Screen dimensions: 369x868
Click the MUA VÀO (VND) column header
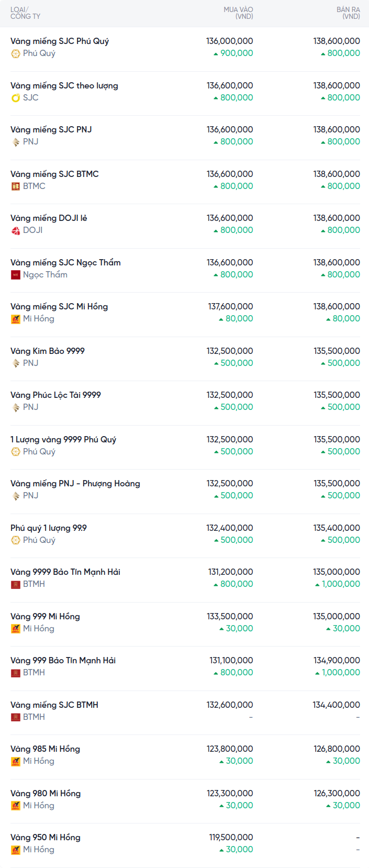(238, 13)
